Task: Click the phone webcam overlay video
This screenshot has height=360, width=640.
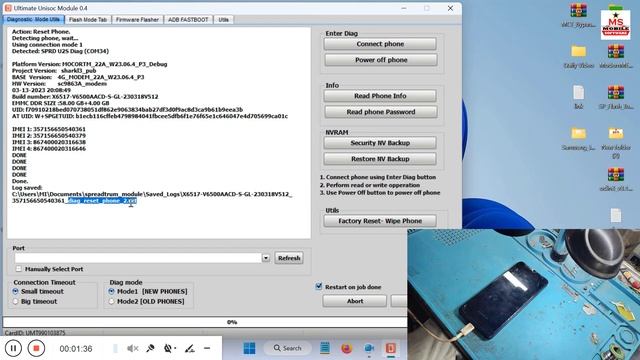Action: click(524, 294)
